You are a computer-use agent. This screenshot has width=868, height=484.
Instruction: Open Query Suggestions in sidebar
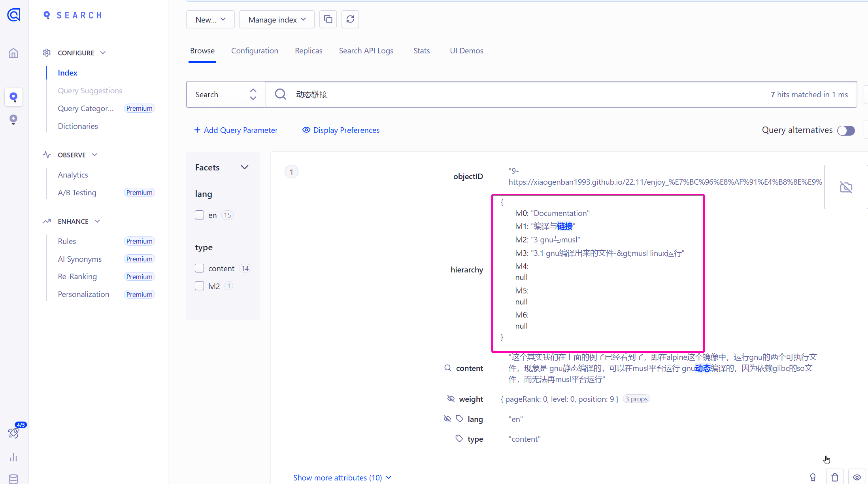click(90, 91)
